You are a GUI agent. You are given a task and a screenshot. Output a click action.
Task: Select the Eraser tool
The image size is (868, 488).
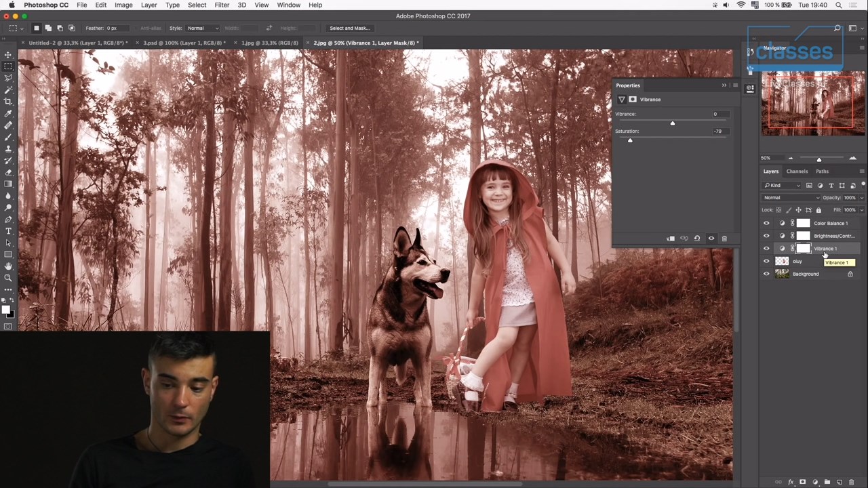[8, 172]
